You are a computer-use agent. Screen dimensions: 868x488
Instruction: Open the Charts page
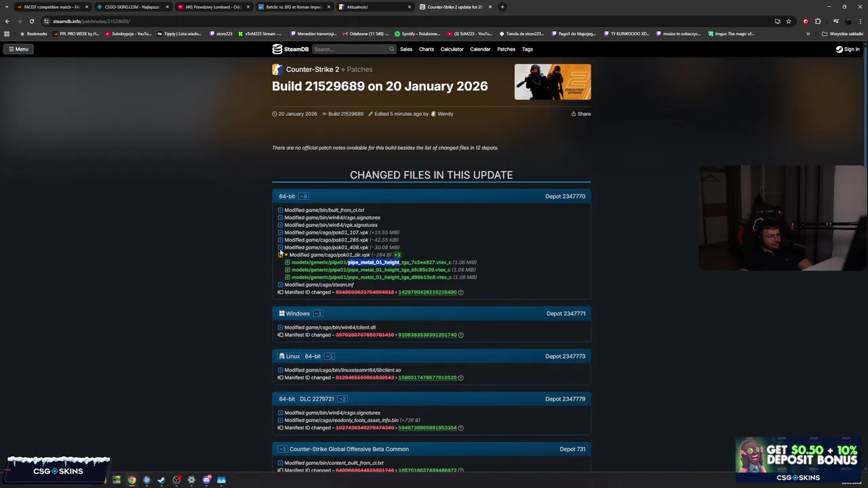pyautogui.click(x=427, y=49)
